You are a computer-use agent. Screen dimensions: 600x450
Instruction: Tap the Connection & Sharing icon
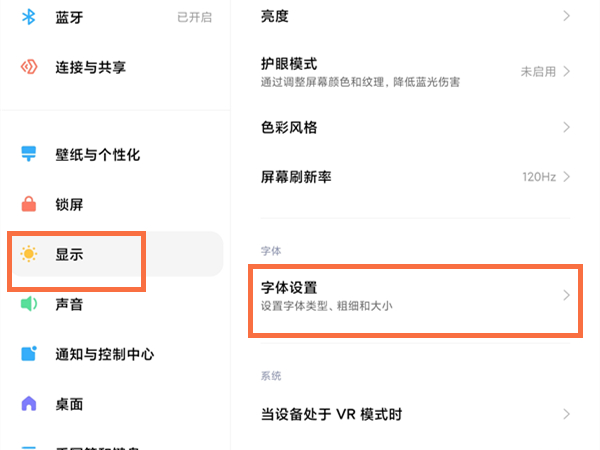pyautogui.click(x=29, y=67)
